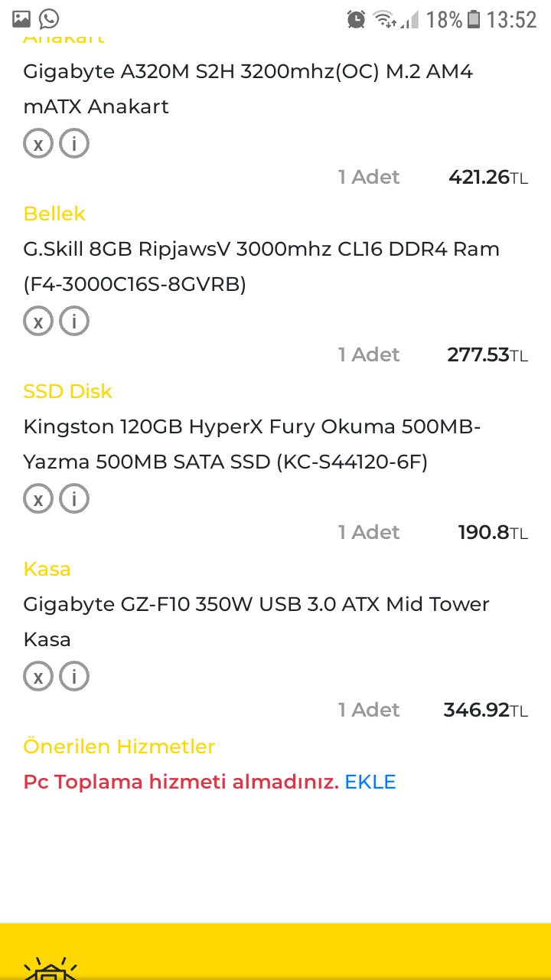Show info for Gigabyte GZ-F10 case
This screenshot has width=551, height=980.
click(74, 676)
